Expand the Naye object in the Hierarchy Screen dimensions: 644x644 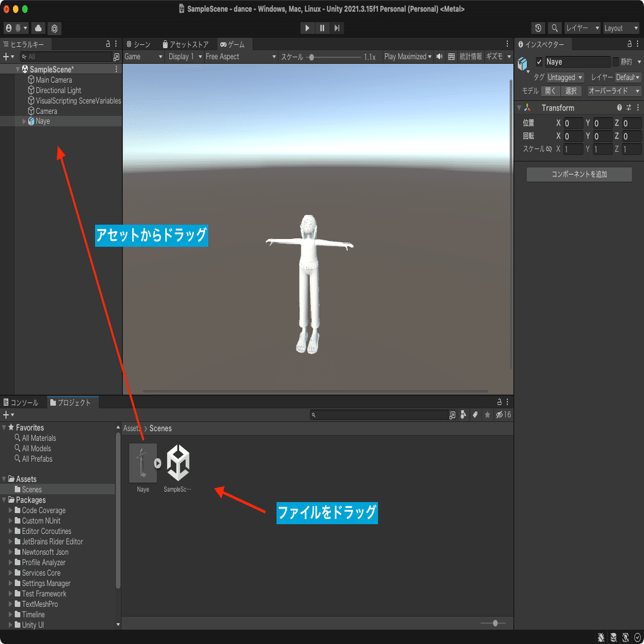[24, 121]
